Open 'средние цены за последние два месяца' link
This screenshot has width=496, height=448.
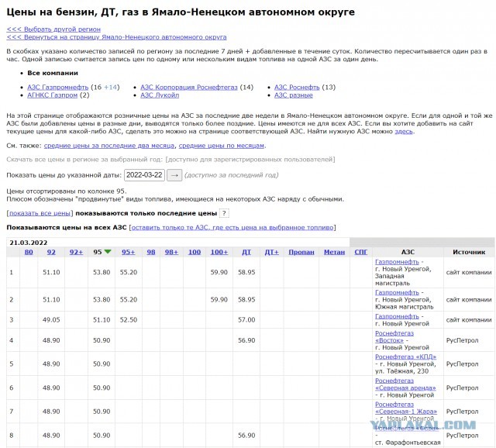[109, 146]
